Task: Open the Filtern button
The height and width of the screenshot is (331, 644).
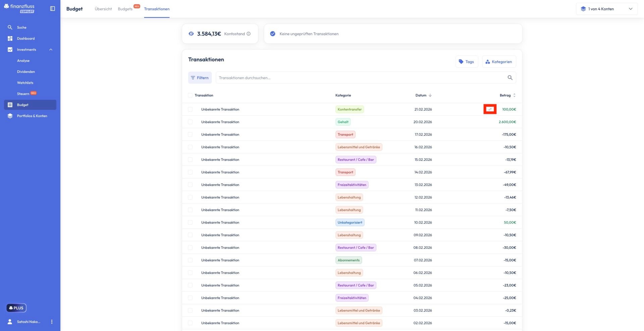Action: pos(200,78)
